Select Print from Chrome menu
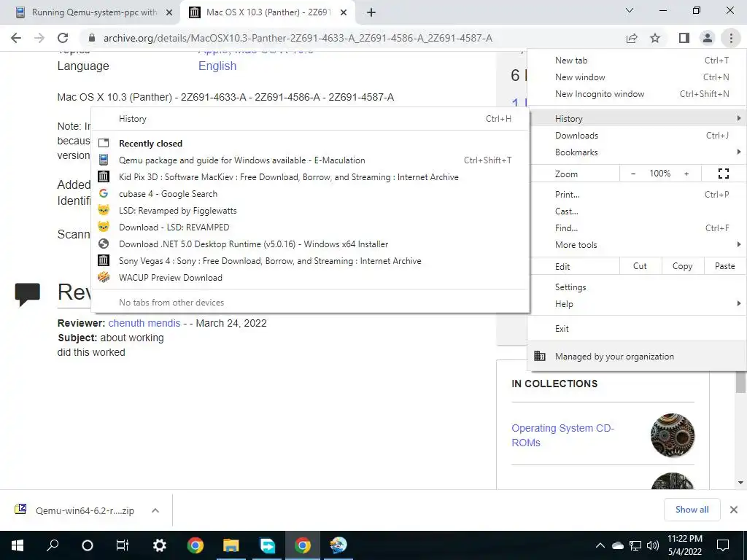 point(637,194)
